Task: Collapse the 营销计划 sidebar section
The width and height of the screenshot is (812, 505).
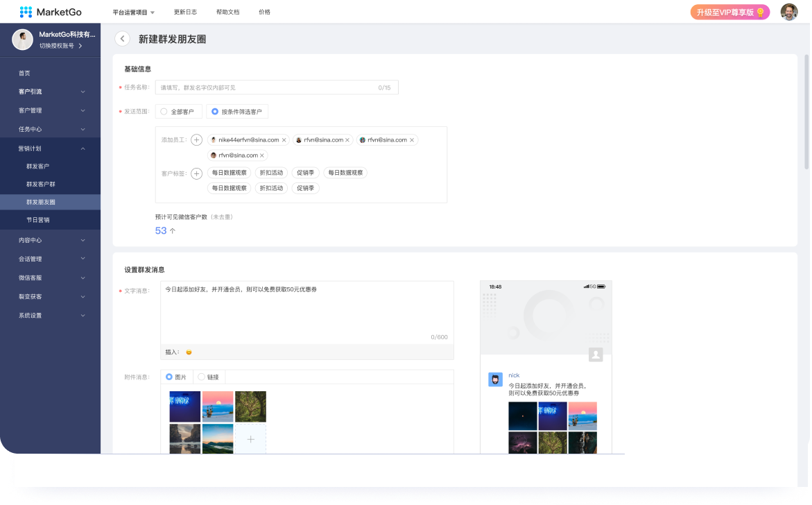Action: [x=50, y=148]
